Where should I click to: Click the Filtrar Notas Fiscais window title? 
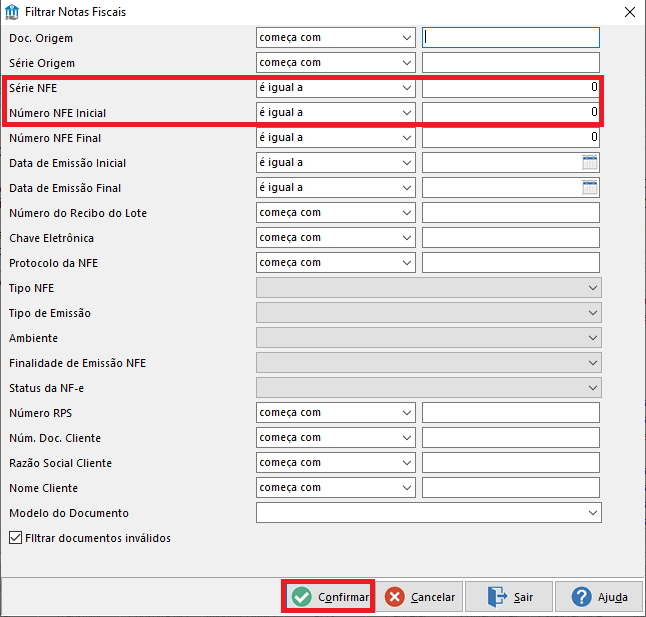click(75, 12)
